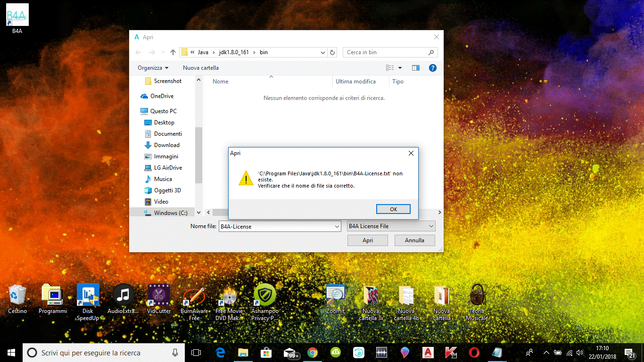Screen dimensions: 644x362
Task: Cancel the dialog with Annulla
Action: pos(415,240)
